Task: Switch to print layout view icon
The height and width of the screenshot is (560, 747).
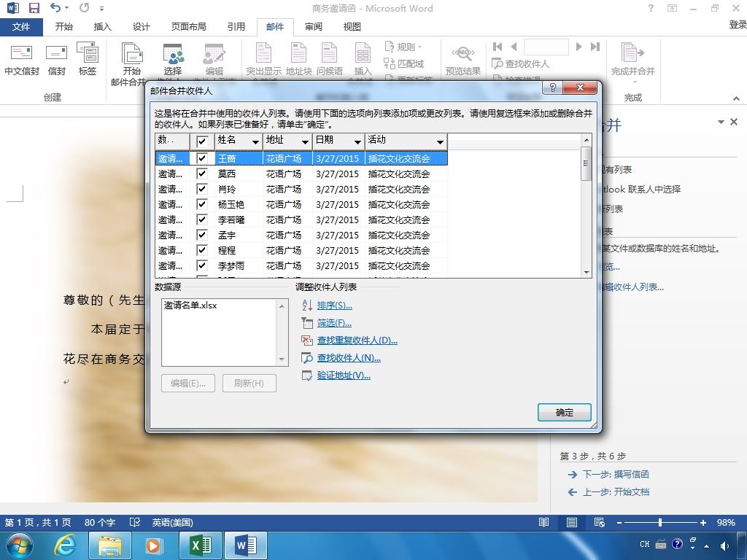Action: [x=572, y=522]
